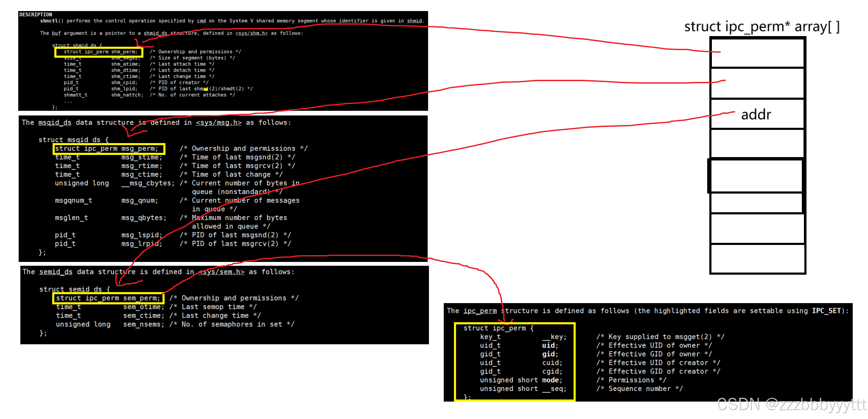This screenshot has height=419, width=868.
Task: Click the 'shm_atime;' field name
Action: [x=126, y=64]
